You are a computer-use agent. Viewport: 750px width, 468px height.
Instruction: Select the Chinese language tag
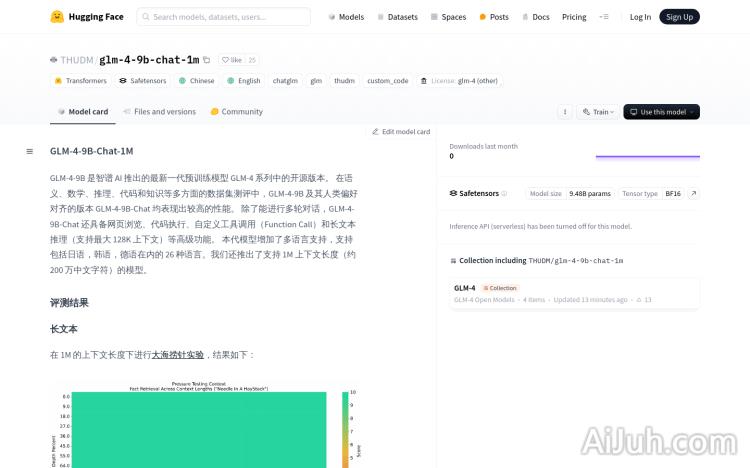(x=196, y=81)
